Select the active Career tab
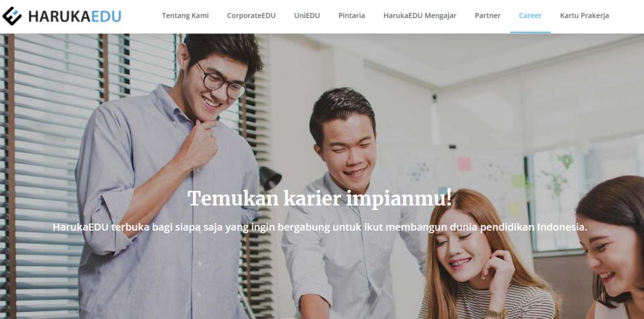This screenshot has width=644, height=319. 530,15
